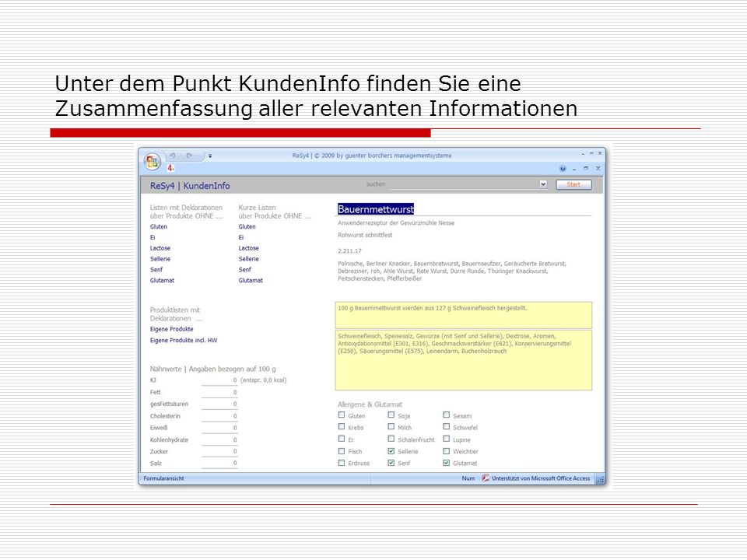Screen dimensions: 747x560
Task: Uncheck the Senf allergen checkbox
Action: tap(391, 463)
